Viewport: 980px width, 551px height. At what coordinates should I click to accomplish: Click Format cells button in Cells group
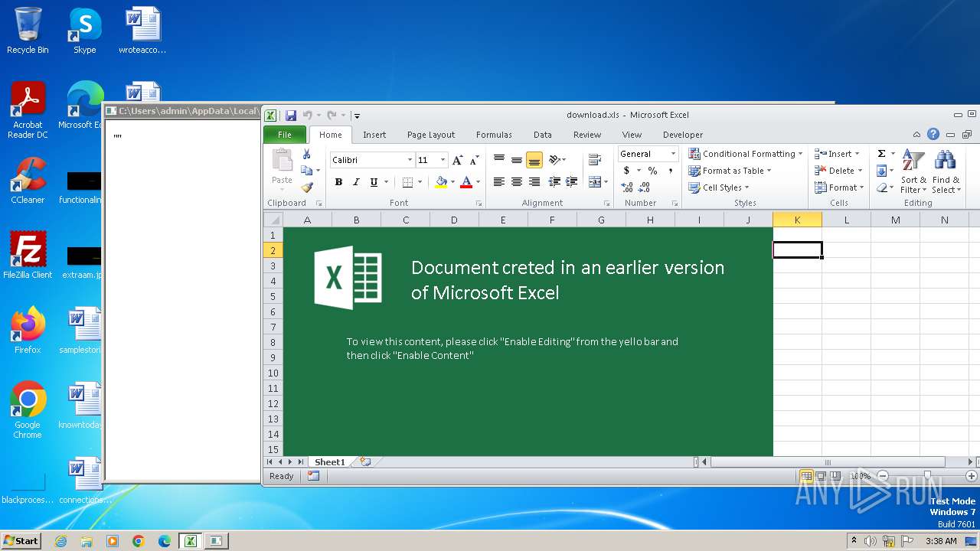(x=839, y=187)
